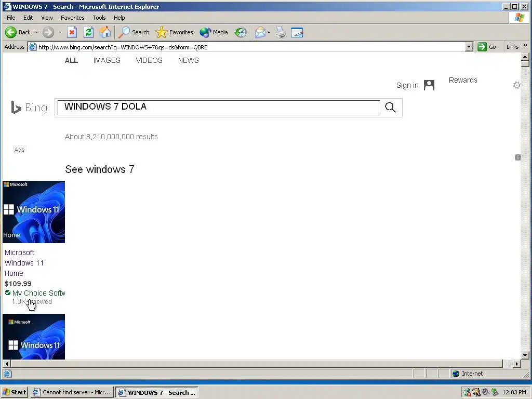This screenshot has width=532, height=399.
Task: Open the File menu
Action: (x=11, y=18)
